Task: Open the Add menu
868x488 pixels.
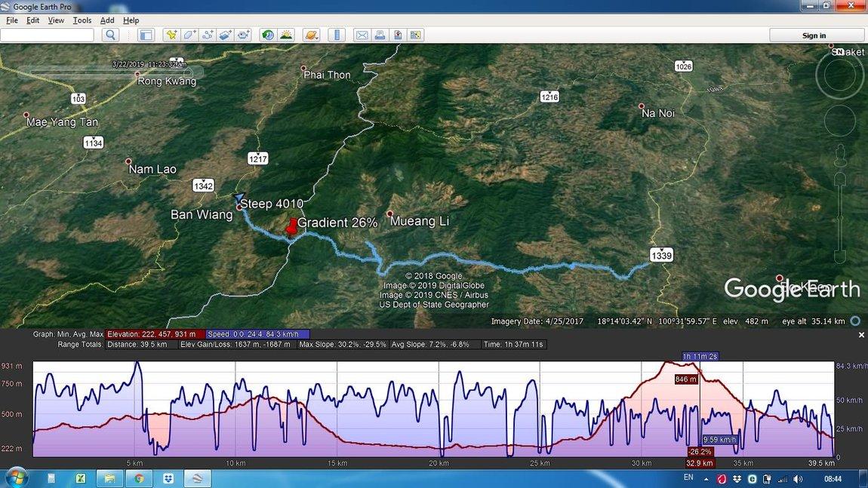Action: (x=107, y=20)
